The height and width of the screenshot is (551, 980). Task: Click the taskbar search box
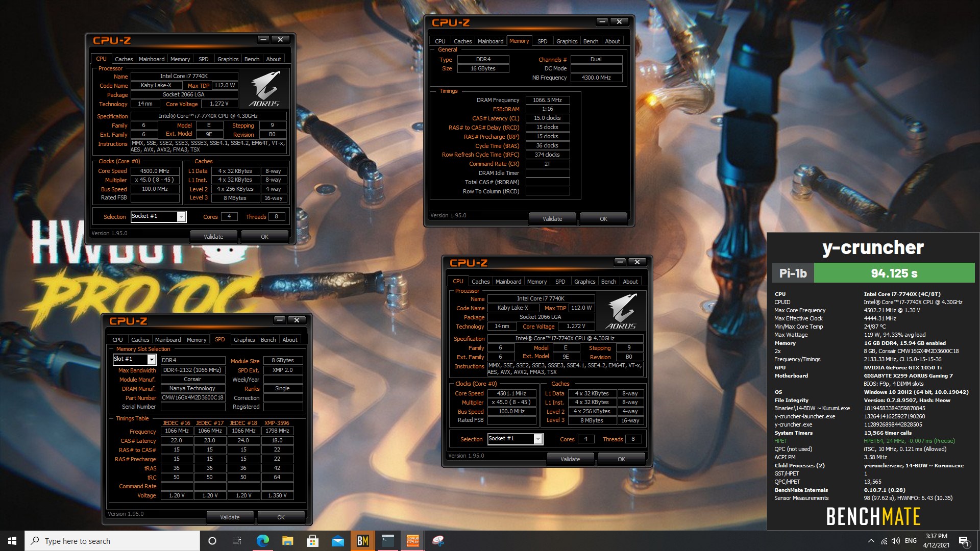112,541
